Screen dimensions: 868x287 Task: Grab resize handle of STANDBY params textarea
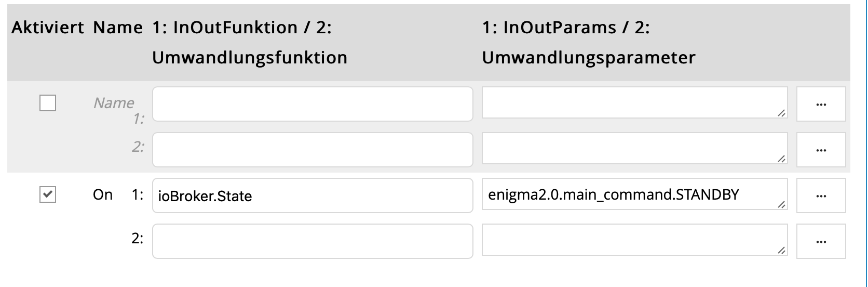tap(781, 205)
